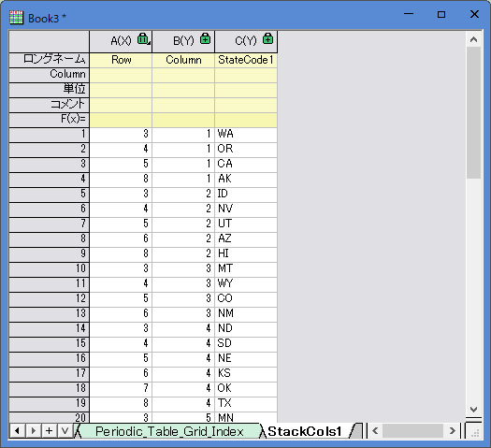491x448 pixels.
Task: Select column C(Y) header
Action: point(246,41)
